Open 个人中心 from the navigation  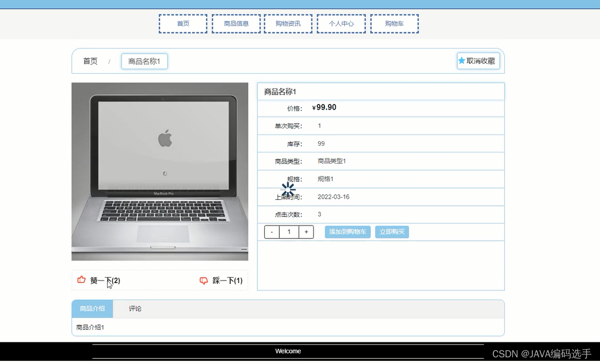(341, 24)
